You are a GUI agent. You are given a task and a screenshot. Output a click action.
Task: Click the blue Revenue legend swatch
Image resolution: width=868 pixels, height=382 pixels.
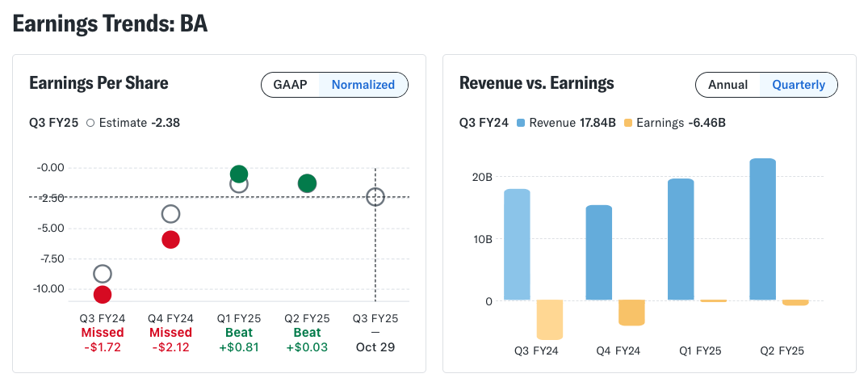point(520,123)
